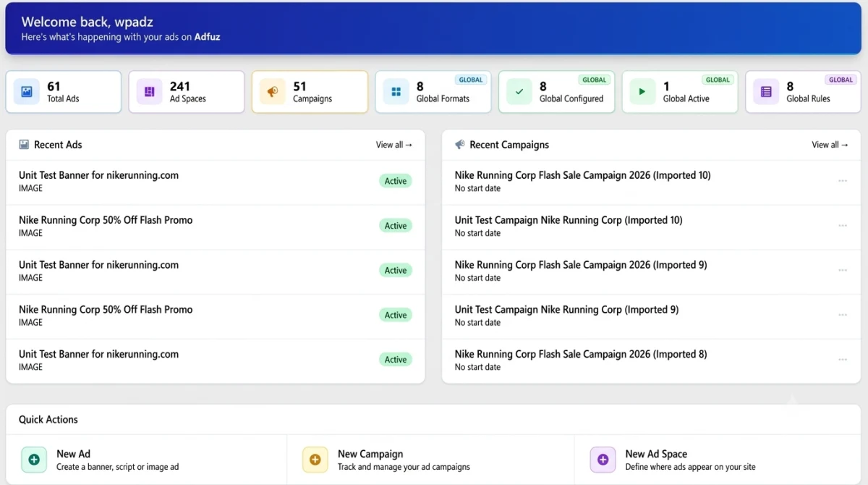
Task: Click the Campaigns megaphone icon
Action: click(x=273, y=92)
